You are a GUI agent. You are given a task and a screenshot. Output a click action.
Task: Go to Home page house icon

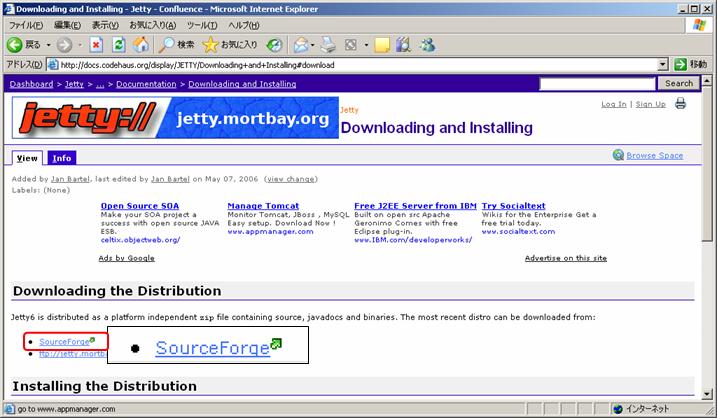tap(141, 45)
